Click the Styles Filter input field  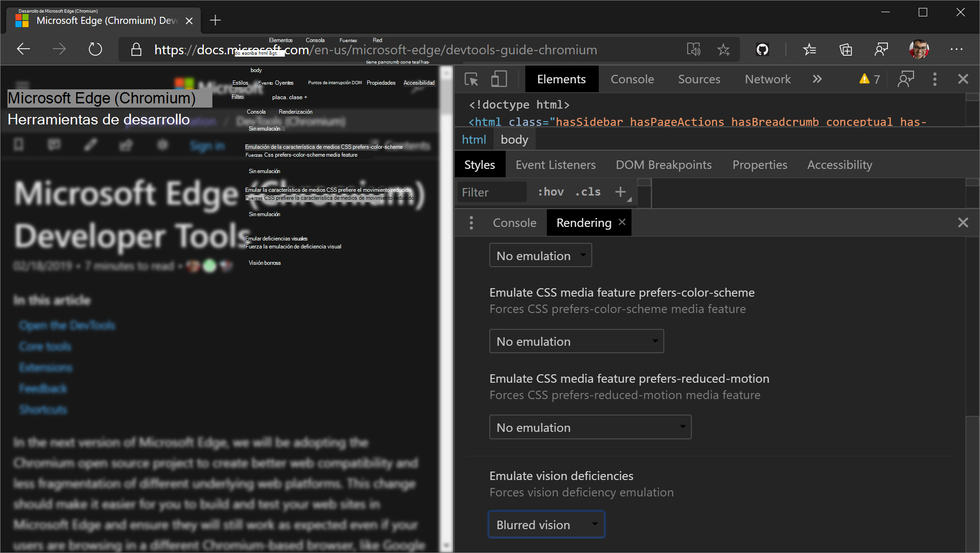[x=491, y=192]
